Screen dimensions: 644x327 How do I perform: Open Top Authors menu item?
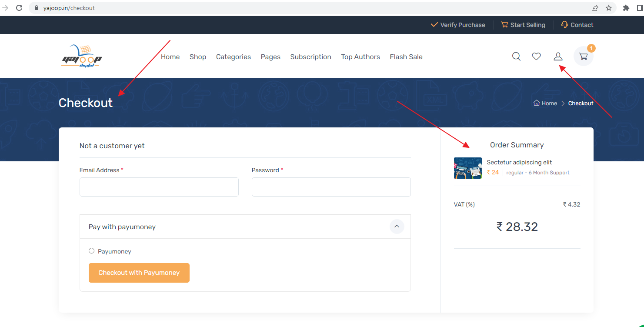coord(360,57)
